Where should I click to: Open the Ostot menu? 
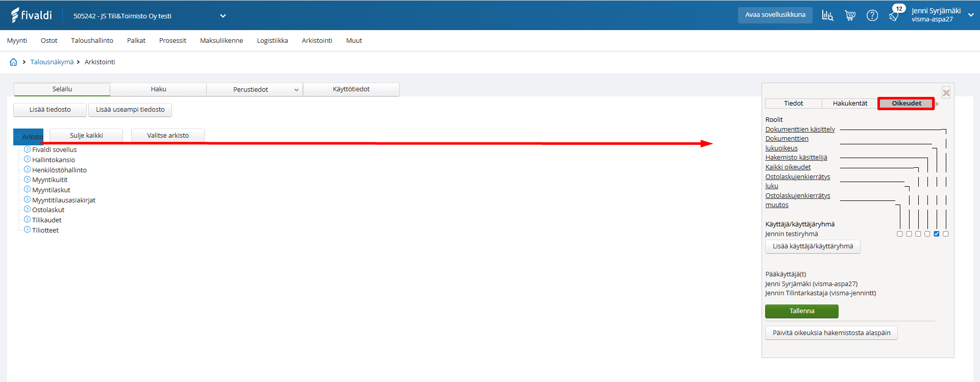49,41
